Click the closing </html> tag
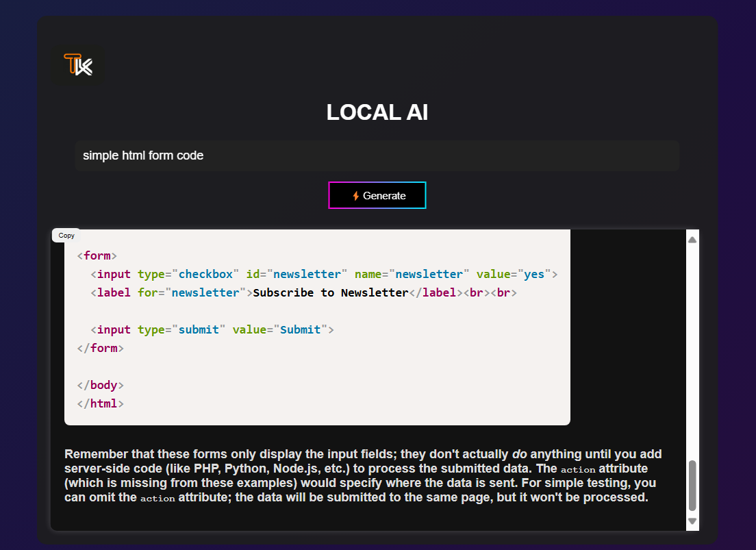 click(x=100, y=403)
